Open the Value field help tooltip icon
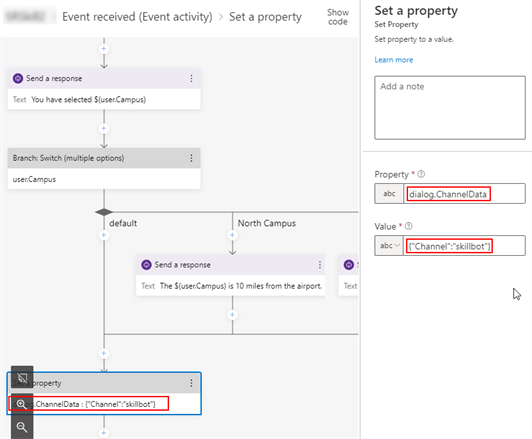This screenshot has height=439, width=532. tap(409, 226)
